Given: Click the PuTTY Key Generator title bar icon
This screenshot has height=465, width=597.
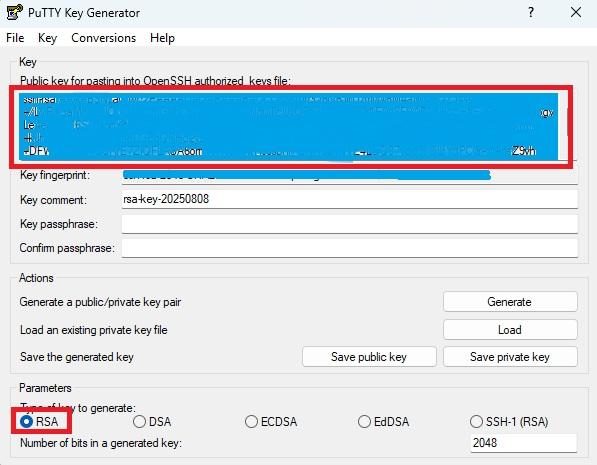Looking at the screenshot, I should 14,13.
